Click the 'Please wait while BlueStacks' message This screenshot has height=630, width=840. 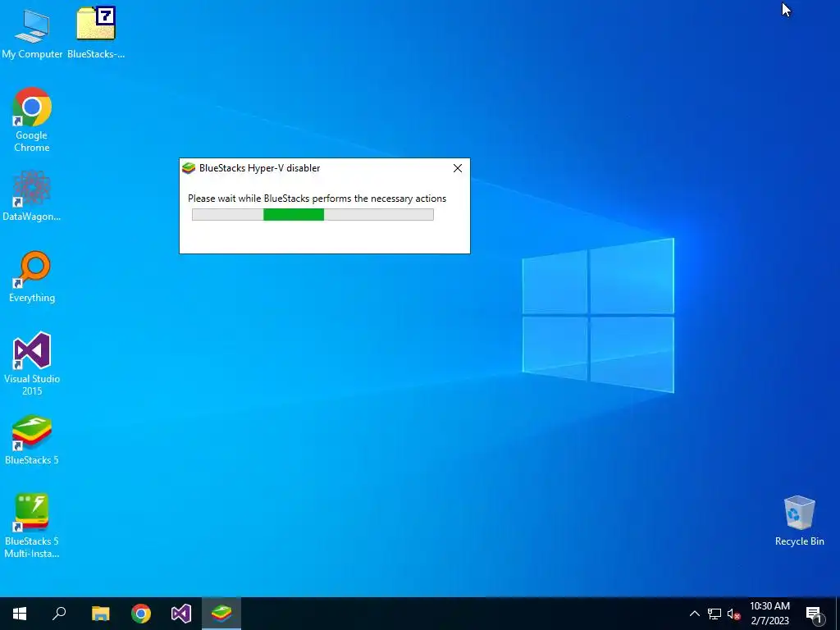[x=317, y=199]
